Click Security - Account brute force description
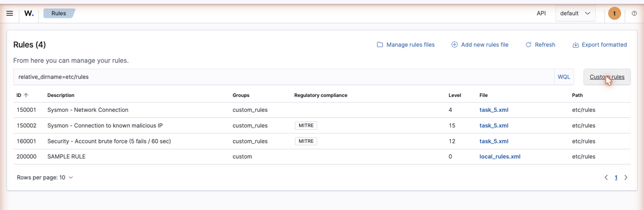644x210 pixels. coord(109,141)
